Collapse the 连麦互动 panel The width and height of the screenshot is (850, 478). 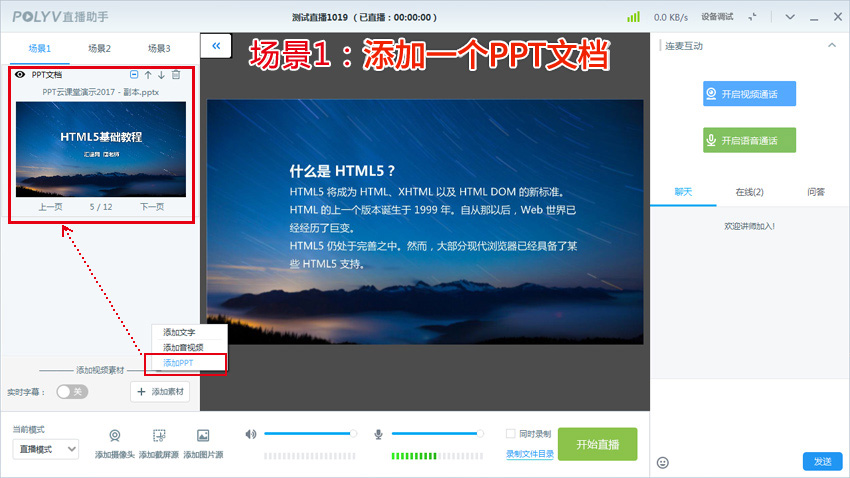coord(831,45)
